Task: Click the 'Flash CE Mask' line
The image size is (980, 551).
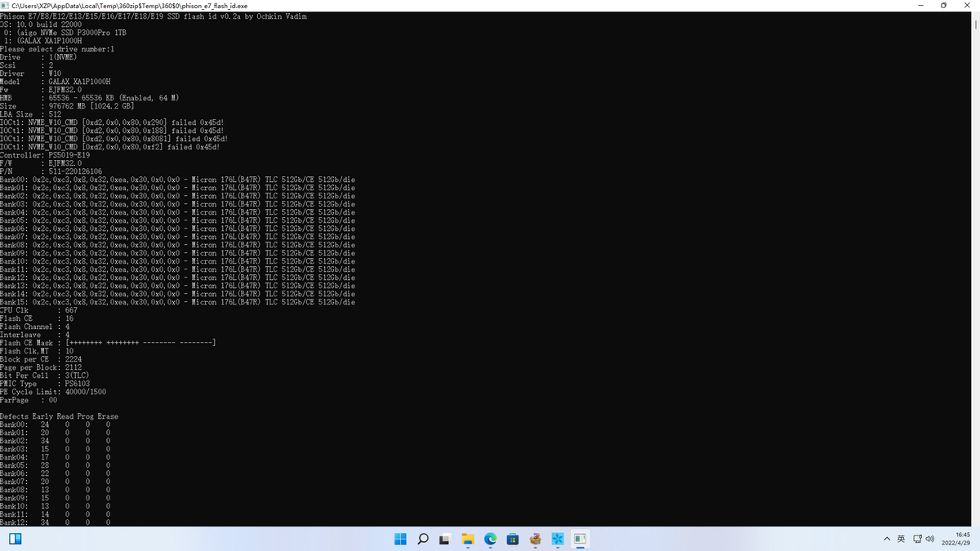Action: coord(108,343)
